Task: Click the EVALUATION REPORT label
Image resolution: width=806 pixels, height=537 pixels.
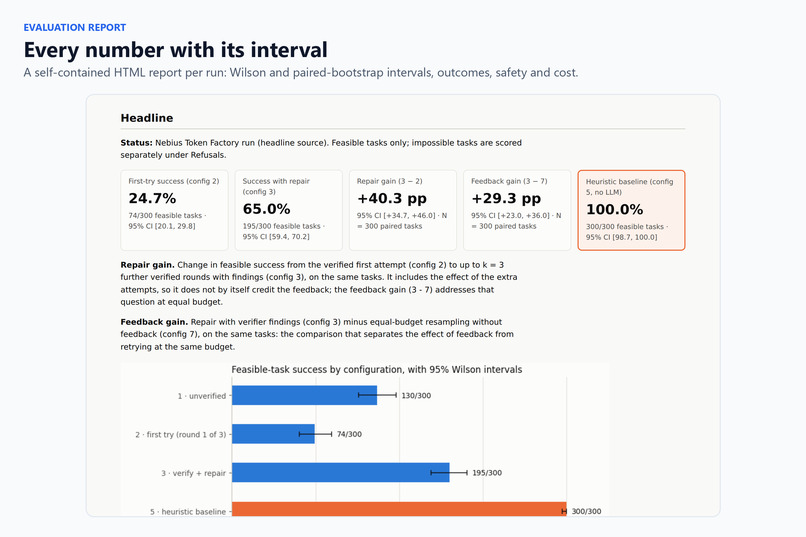Action: click(75, 28)
